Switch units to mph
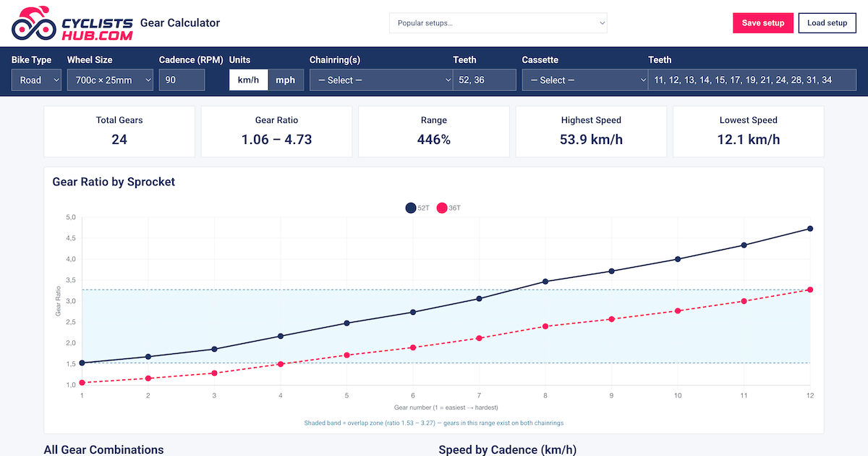The width and height of the screenshot is (868, 456). click(286, 80)
